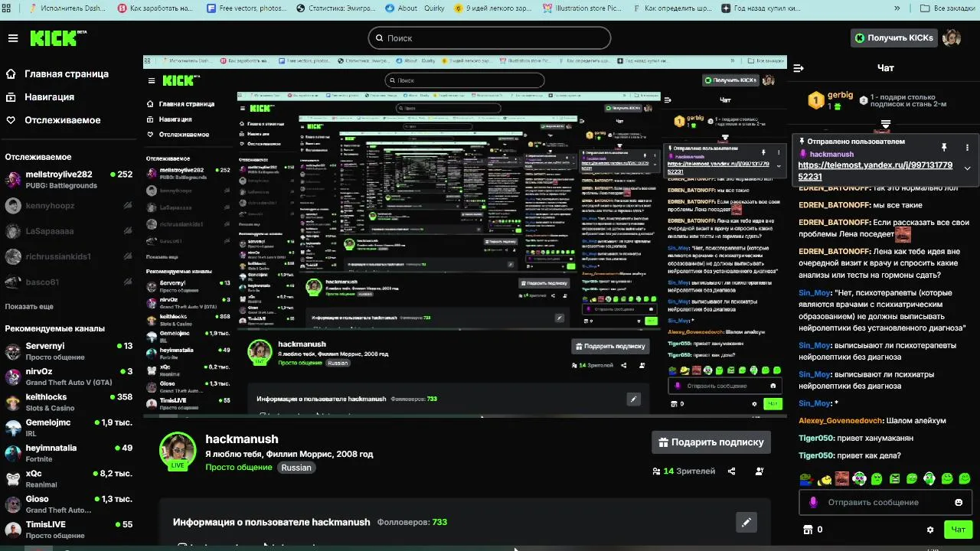Image resolution: width=980 pixels, height=551 pixels.
Task: Open keithlocks Slots & Casino channel in sidebar
Action: pos(69,403)
